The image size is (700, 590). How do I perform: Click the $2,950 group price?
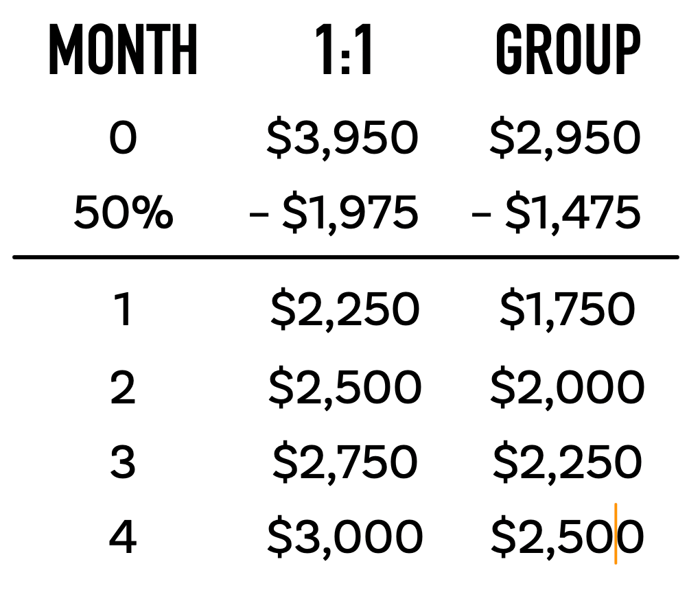pos(565,138)
